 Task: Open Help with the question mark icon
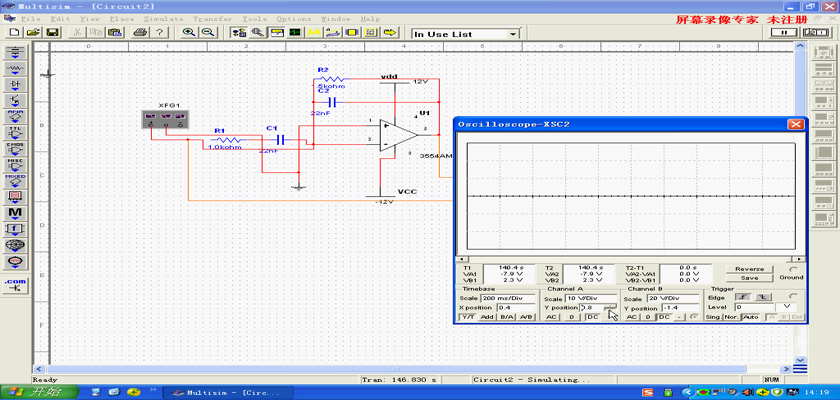(x=159, y=32)
